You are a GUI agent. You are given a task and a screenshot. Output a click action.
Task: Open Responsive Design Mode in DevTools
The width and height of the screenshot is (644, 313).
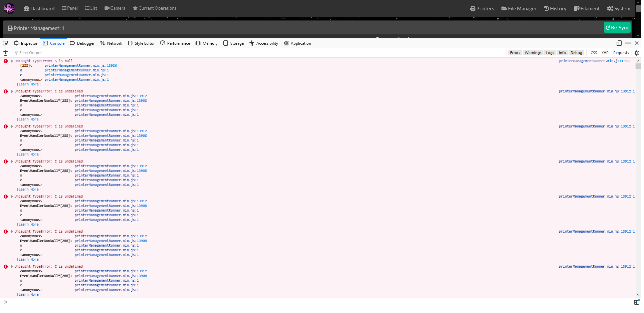[619, 43]
